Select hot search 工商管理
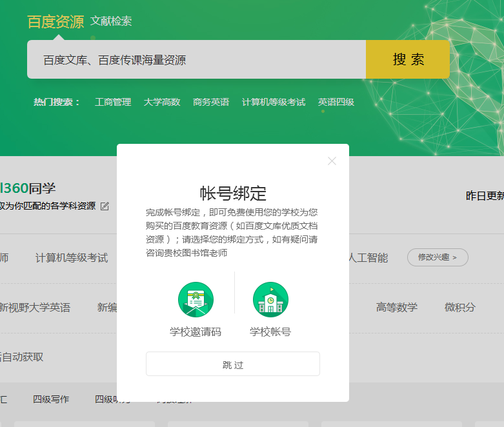The height and width of the screenshot is (427, 504). point(113,102)
